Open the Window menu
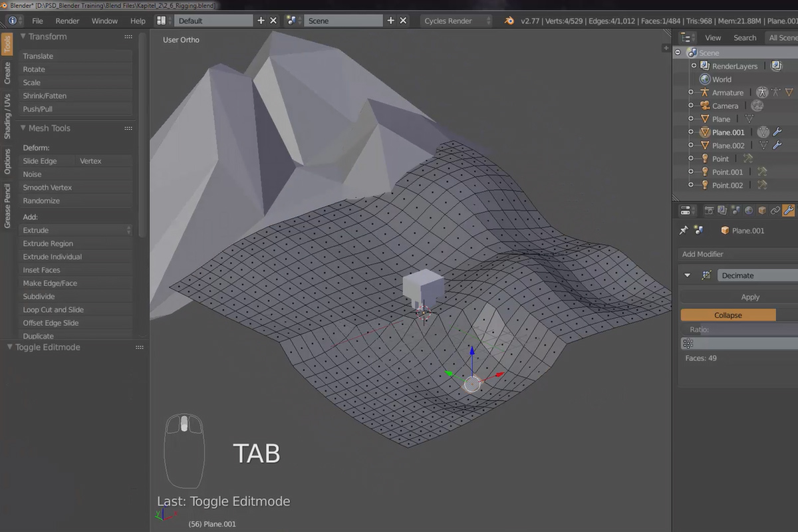 tap(104, 21)
